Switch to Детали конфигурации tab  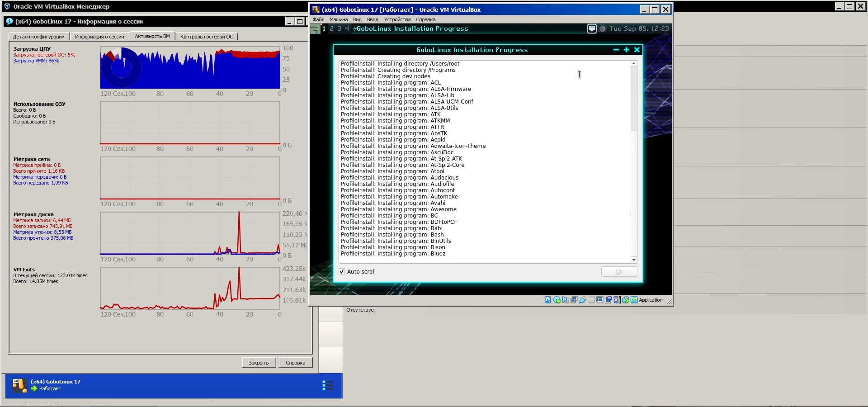(x=38, y=37)
